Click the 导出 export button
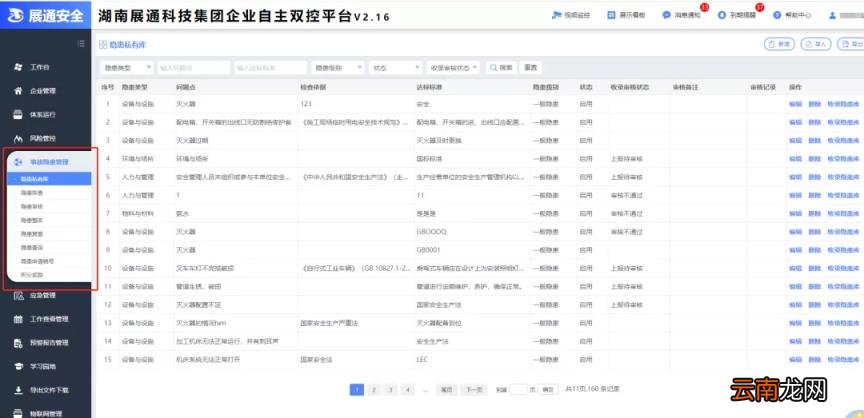 coord(851,44)
